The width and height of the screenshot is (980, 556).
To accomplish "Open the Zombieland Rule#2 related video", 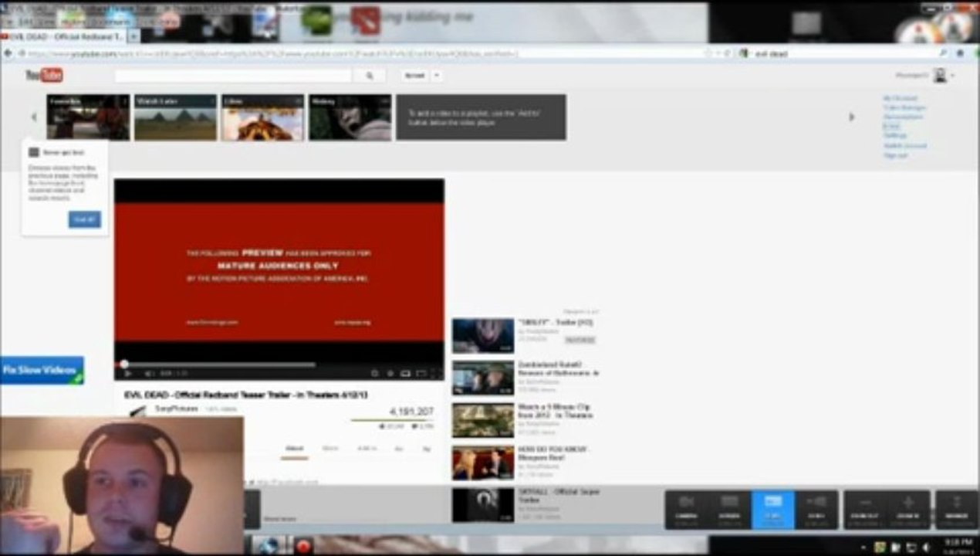I will click(x=526, y=378).
